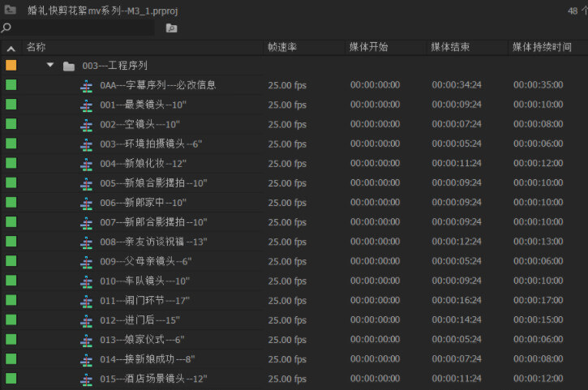This screenshot has height=390, width=588.
Task: Click sequence icon of 007---新郎合影摆拍--10"
Action: coord(86,224)
